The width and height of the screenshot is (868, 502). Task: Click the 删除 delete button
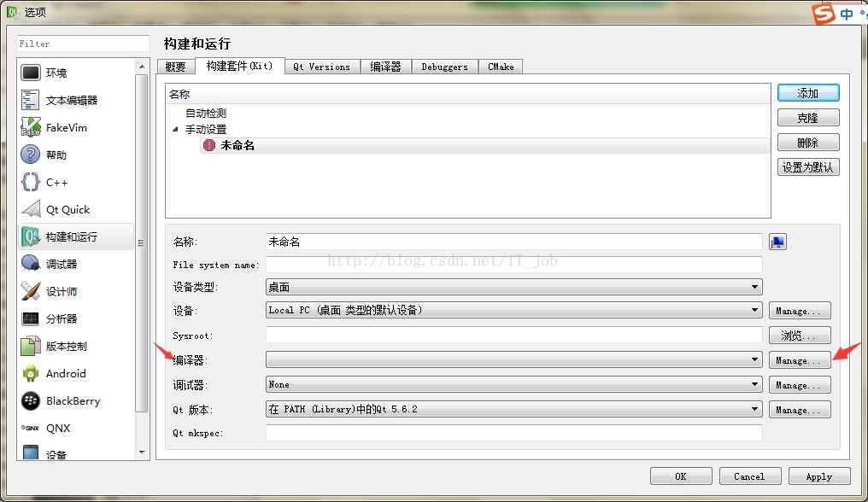click(808, 143)
